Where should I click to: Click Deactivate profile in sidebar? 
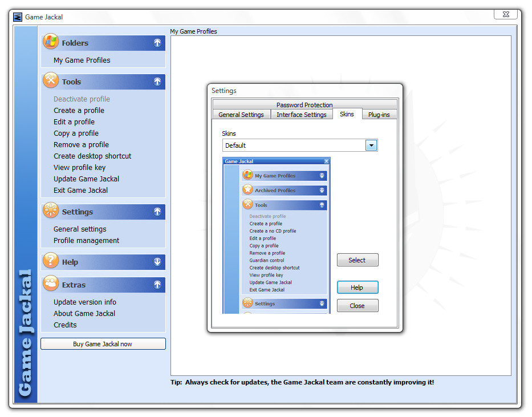[x=82, y=99]
